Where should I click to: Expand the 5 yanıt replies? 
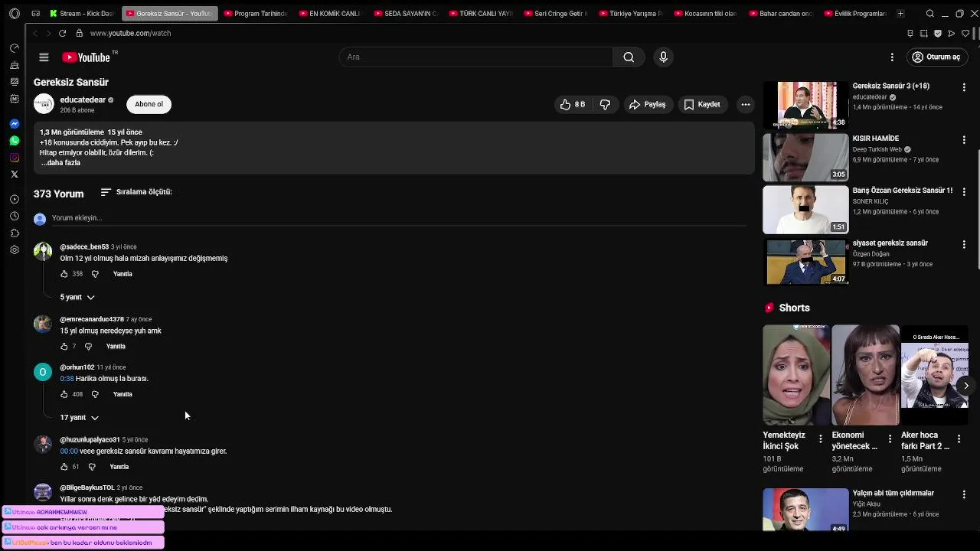(x=77, y=297)
